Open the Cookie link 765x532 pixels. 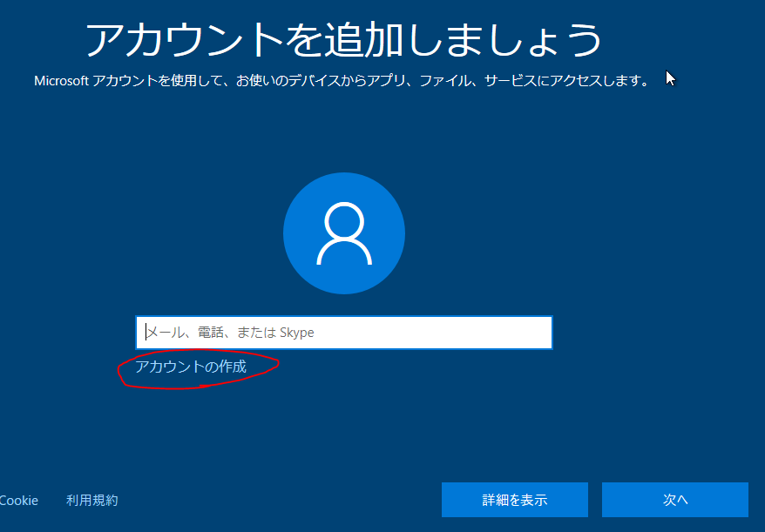(18, 501)
